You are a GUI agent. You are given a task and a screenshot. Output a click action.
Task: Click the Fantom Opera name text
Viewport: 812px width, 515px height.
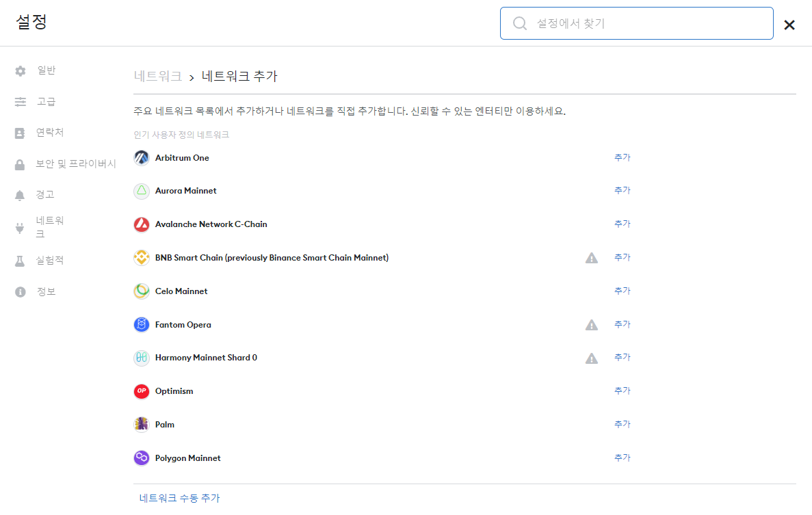point(183,325)
